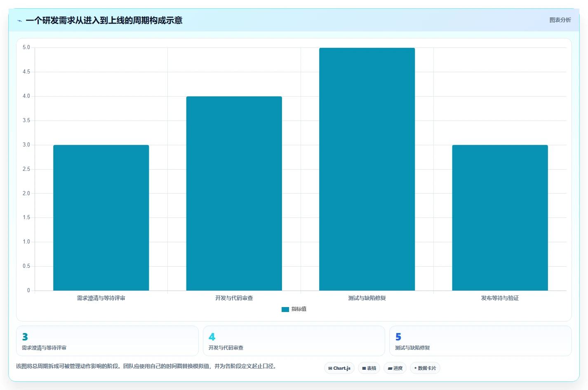Image resolution: width=588 pixels, height=390 pixels.
Task: Click the icon inside the 进度 chip
Action: (x=390, y=368)
